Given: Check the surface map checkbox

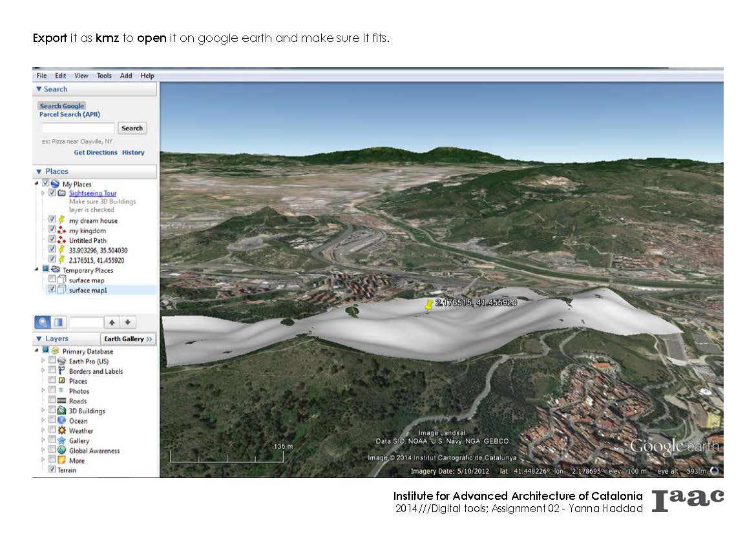Looking at the screenshot, I should [52, 280].
